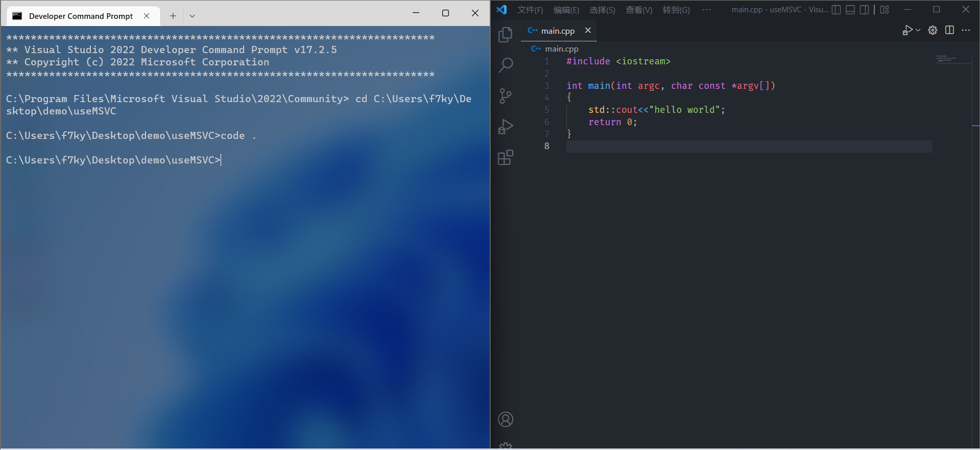Open the 查看(V) menu
980x450 pixels.
pyautogui.click(x=639, y=10)
